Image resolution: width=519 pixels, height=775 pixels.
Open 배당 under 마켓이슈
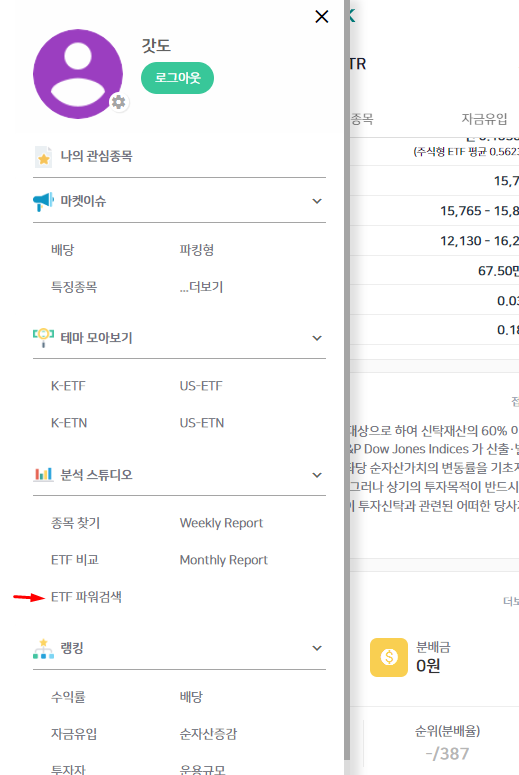62,250
